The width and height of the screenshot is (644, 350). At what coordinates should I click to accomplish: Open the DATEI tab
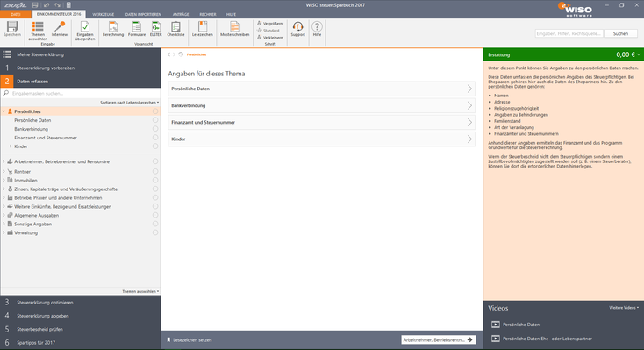[x=16, y=14]
